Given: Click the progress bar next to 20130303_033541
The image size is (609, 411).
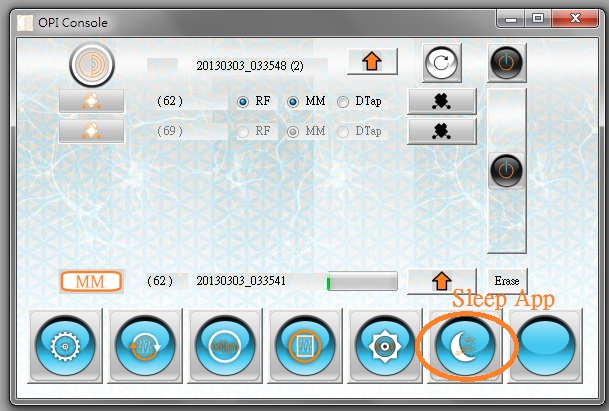Looking at the screenshot, I should [362, 281].
